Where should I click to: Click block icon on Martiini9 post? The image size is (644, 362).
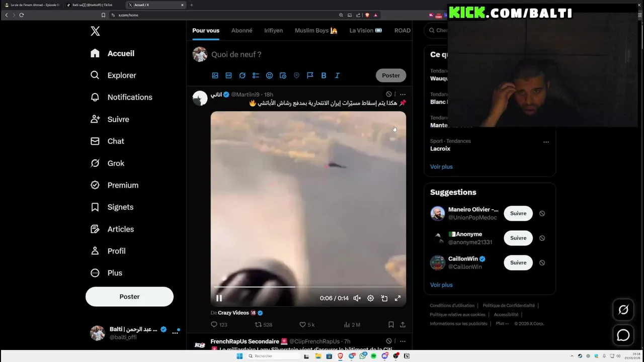coord(389,94)
